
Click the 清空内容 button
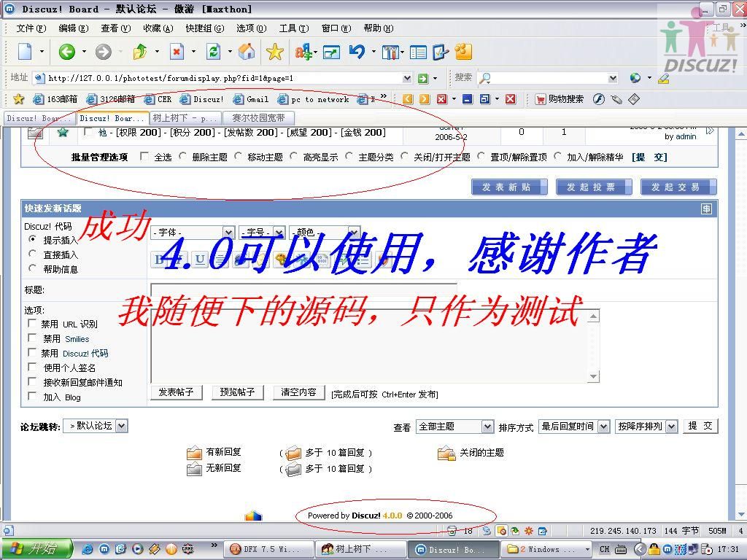[x=298, y=392]
